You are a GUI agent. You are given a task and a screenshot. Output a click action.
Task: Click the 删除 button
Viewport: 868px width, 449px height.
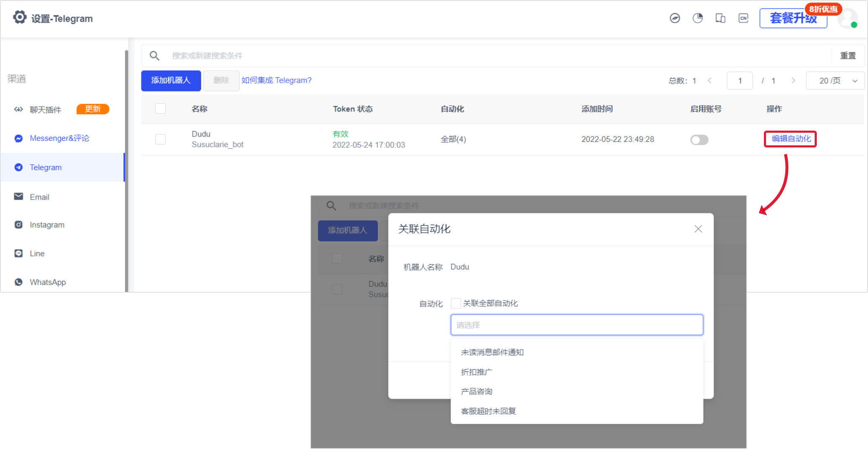tap(221, 80)
